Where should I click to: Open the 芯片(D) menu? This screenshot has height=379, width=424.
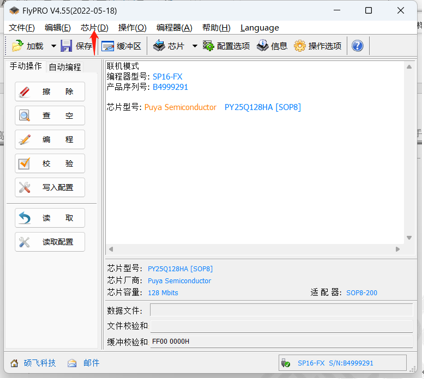click(x=94, y=28)
